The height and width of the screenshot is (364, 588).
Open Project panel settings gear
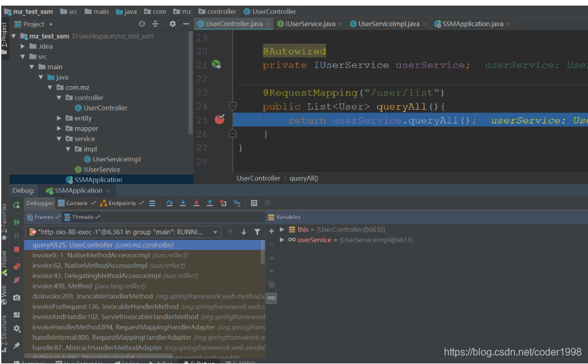pyautogui.click(x=173, y=24)
